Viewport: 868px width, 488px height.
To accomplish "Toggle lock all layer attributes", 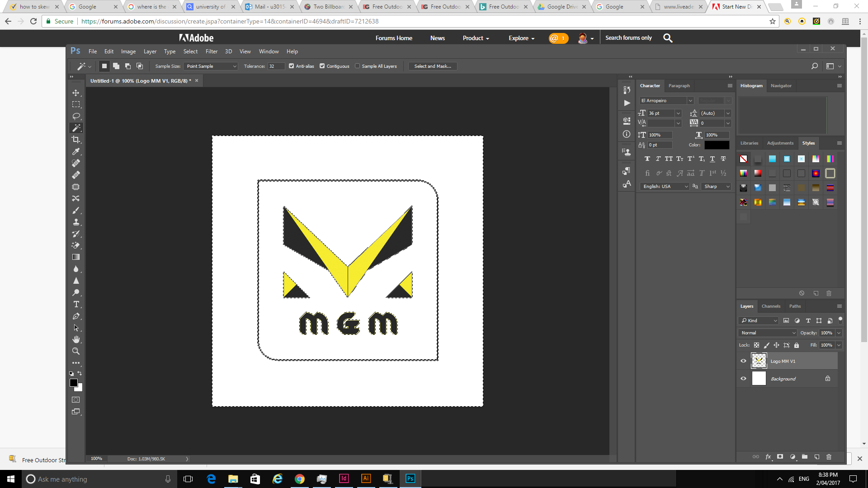I will tap(797, 345).
